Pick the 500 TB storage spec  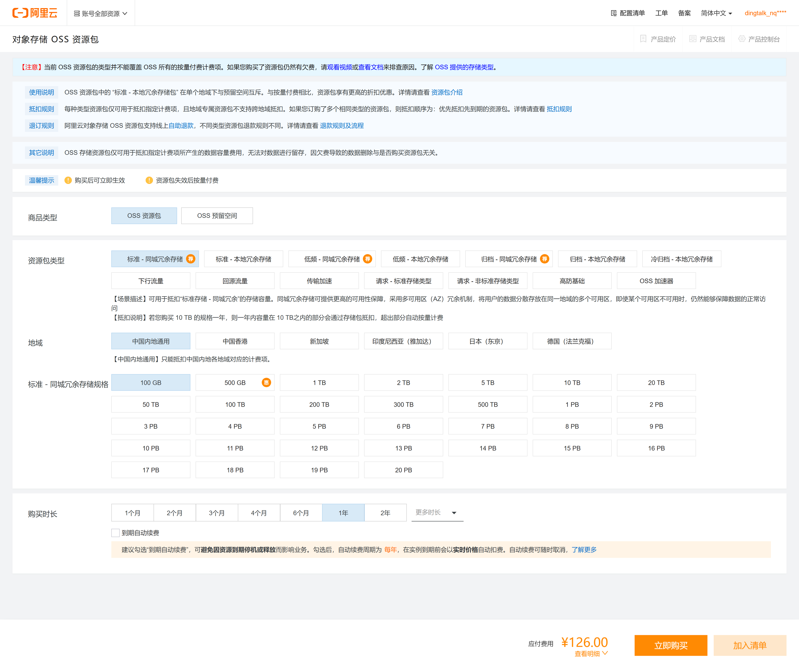[488, 405]
